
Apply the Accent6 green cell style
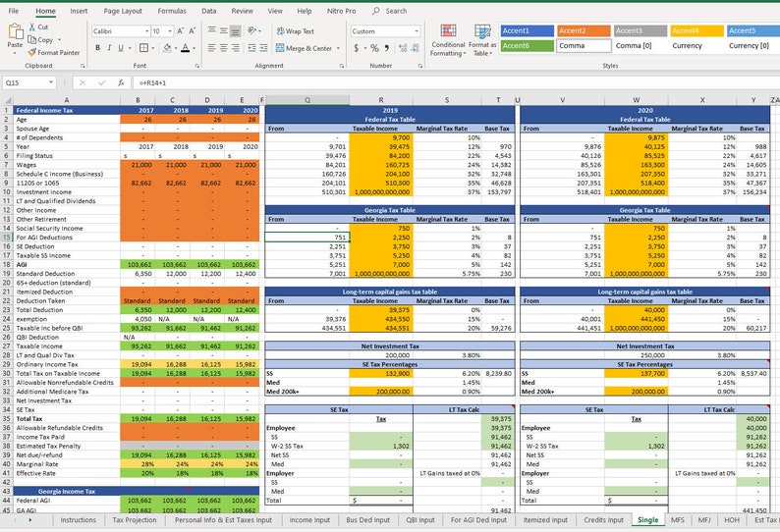527,46
